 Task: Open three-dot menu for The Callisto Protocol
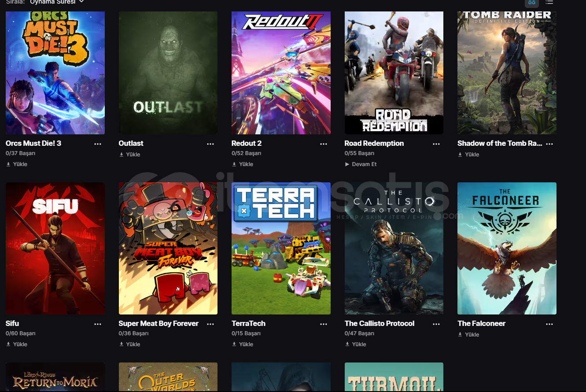click(x=436, y=324)
